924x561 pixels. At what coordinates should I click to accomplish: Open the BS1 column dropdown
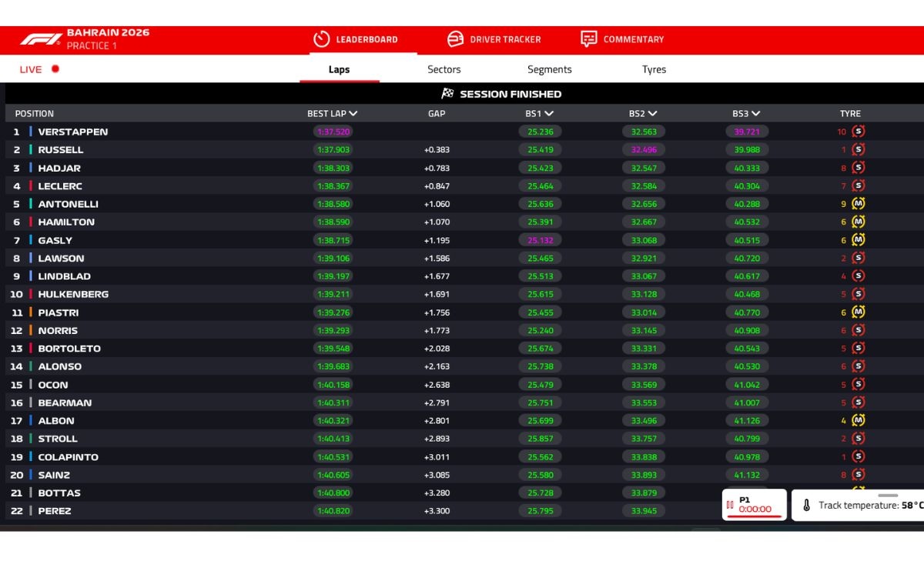(549, 113)
